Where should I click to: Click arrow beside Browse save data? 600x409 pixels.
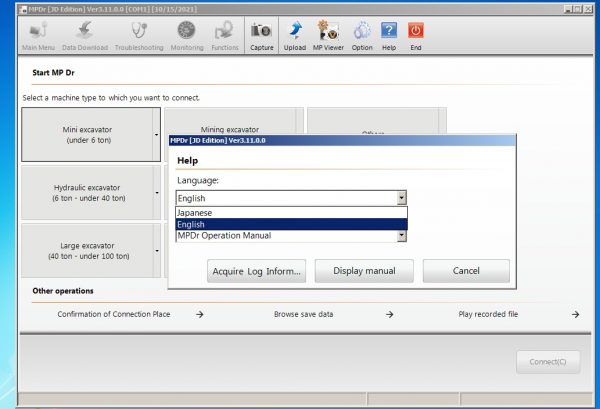[390, 314]
